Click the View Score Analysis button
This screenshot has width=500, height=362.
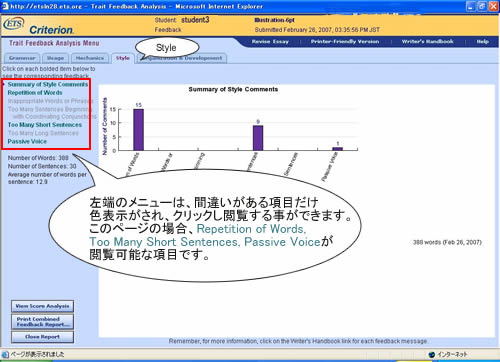click(42, 306)
